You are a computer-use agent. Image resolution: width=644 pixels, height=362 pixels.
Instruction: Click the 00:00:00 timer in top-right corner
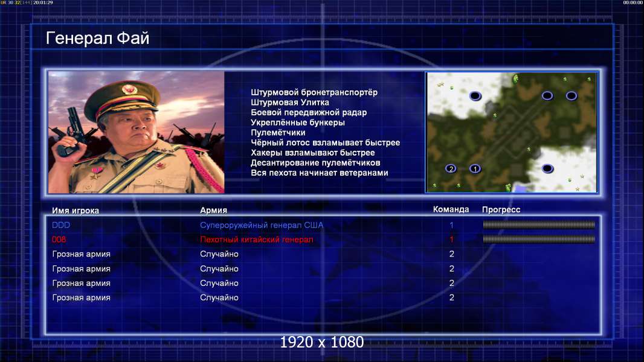point(633,2)
